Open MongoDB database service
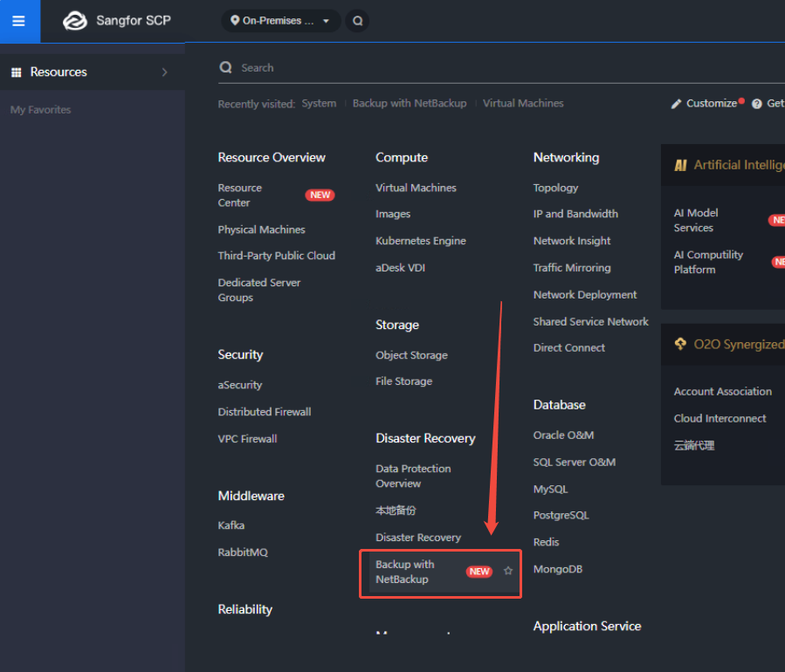 tap(558, 569)
